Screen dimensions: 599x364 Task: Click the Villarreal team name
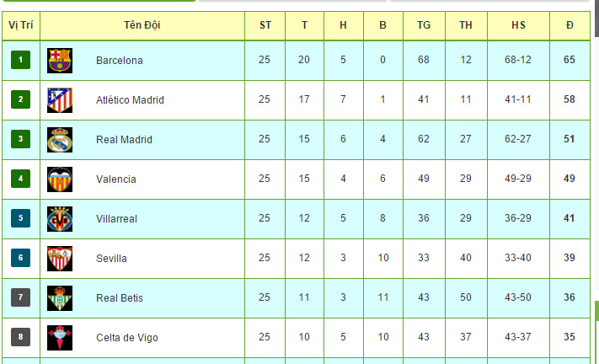(117, 219)
